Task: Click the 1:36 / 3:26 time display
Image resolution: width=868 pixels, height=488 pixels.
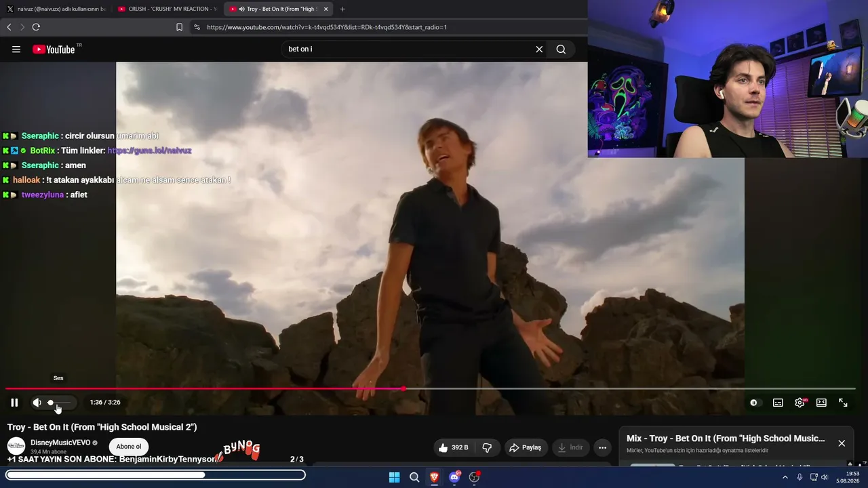Action: [105, 403]
